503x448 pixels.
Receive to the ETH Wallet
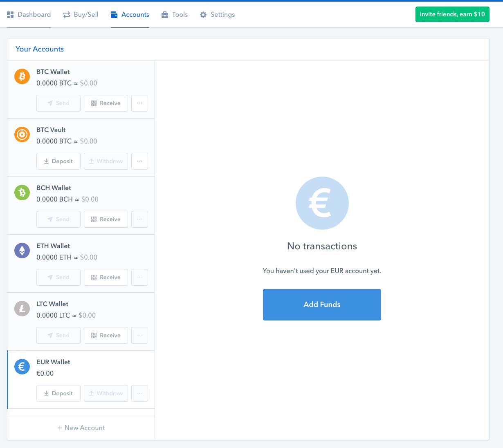pyautogui.click(x=106, y=278)
